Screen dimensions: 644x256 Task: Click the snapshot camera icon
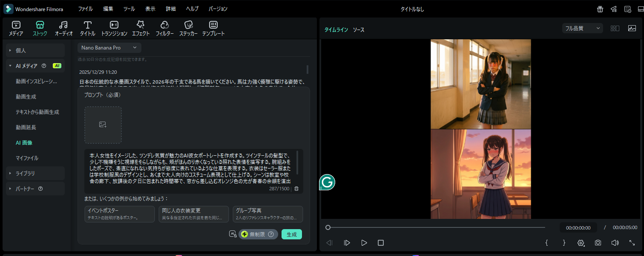click(x=598, y=243)
